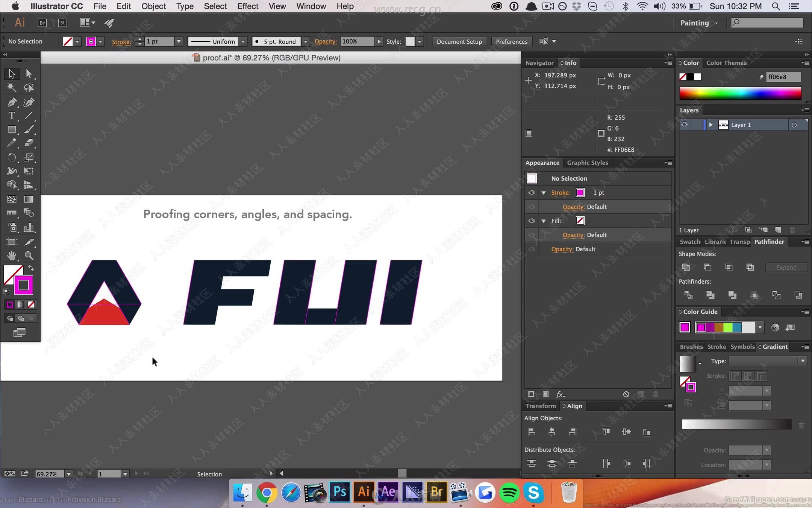
Task: Switch to Color Themes tab
Action: click(x=726, y=63)
